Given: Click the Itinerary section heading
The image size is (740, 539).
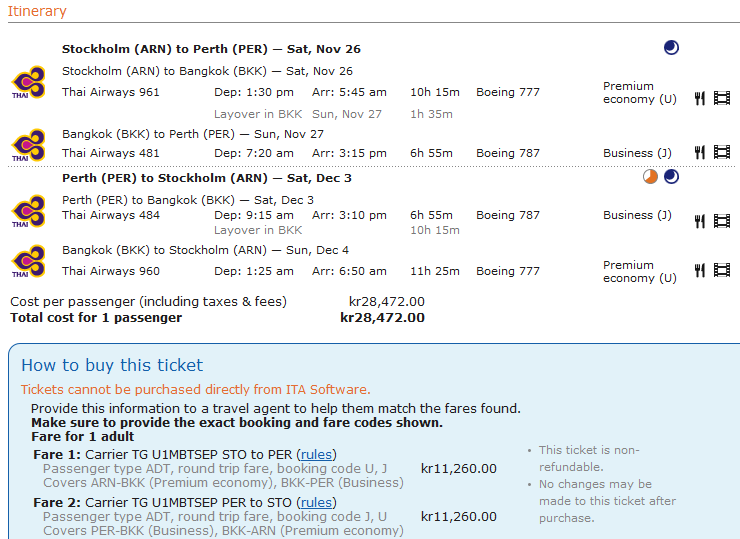Looking at the screenshot, I should tap(38, 11).
